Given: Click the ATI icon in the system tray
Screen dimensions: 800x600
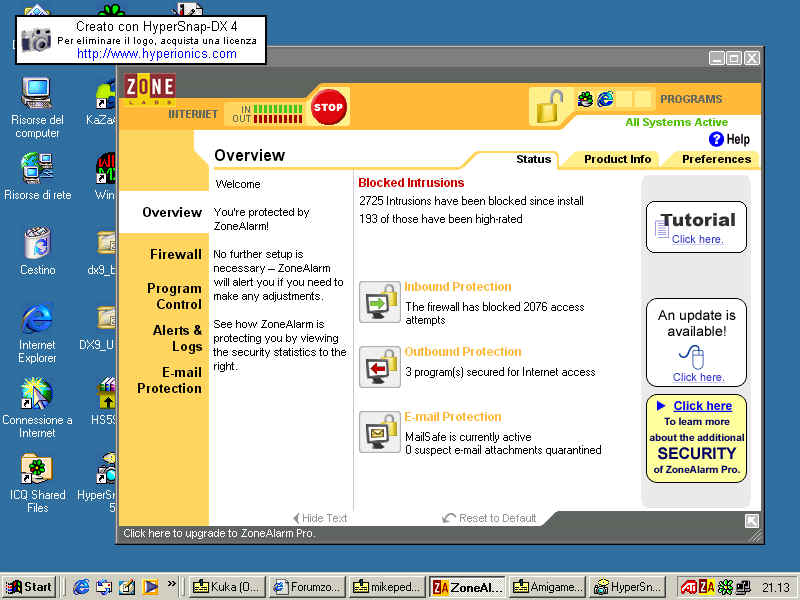Looking at the screenshot, I should pyautogui.click(x=688, y=588).
